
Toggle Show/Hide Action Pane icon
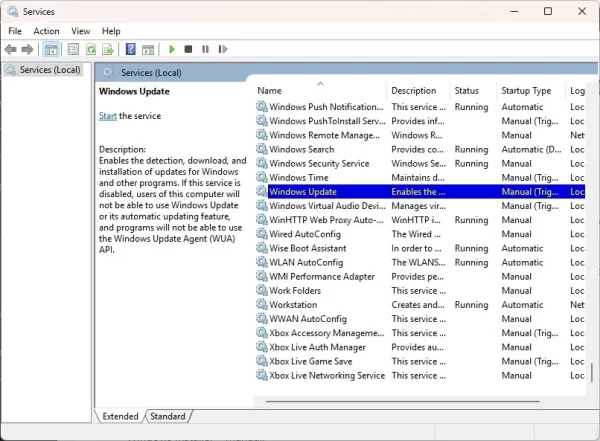[x=148, y=49]
